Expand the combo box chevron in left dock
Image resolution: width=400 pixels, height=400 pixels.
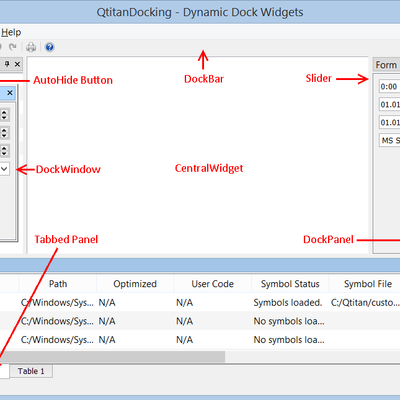pyautogui.click(x=4, y=169)
